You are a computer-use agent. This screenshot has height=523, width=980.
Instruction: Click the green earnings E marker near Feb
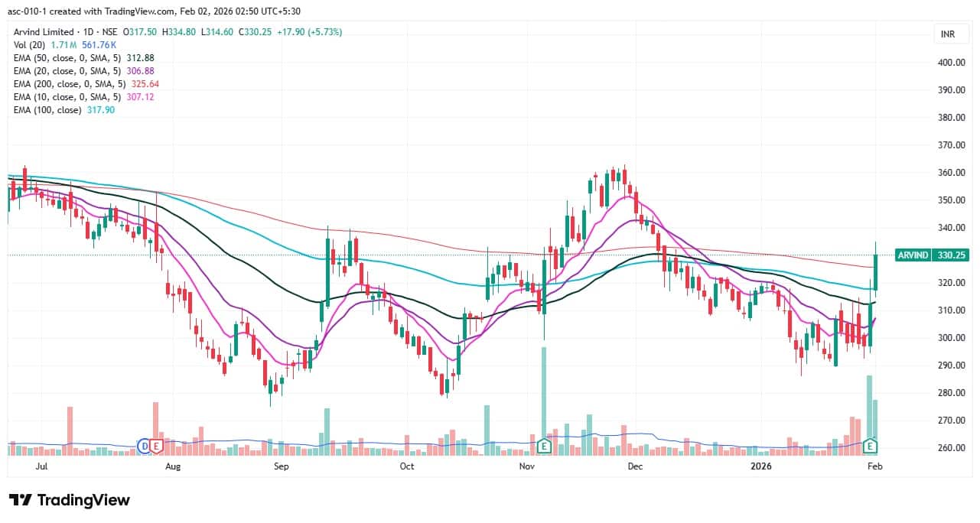(x=871, y=445)
